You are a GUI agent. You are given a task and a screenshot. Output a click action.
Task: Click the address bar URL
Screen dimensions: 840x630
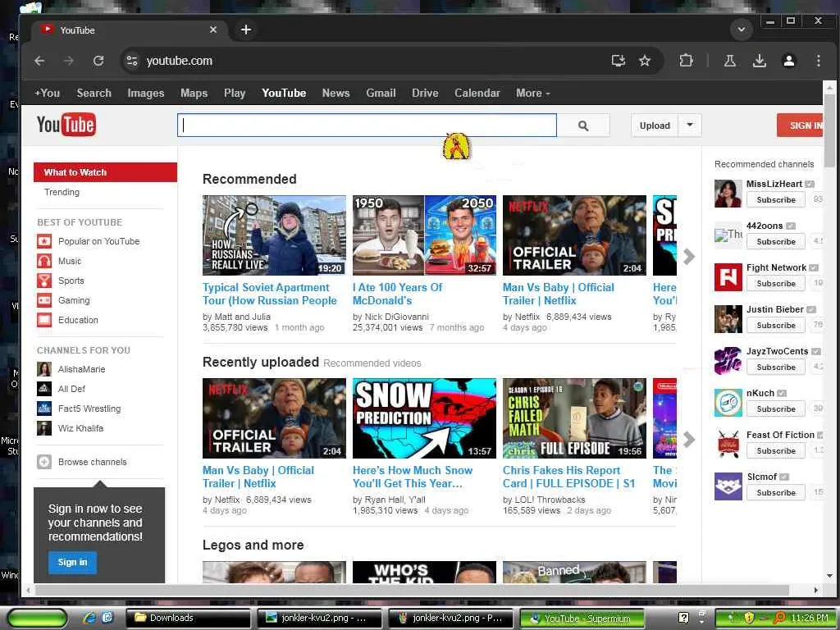coord(180,61)
